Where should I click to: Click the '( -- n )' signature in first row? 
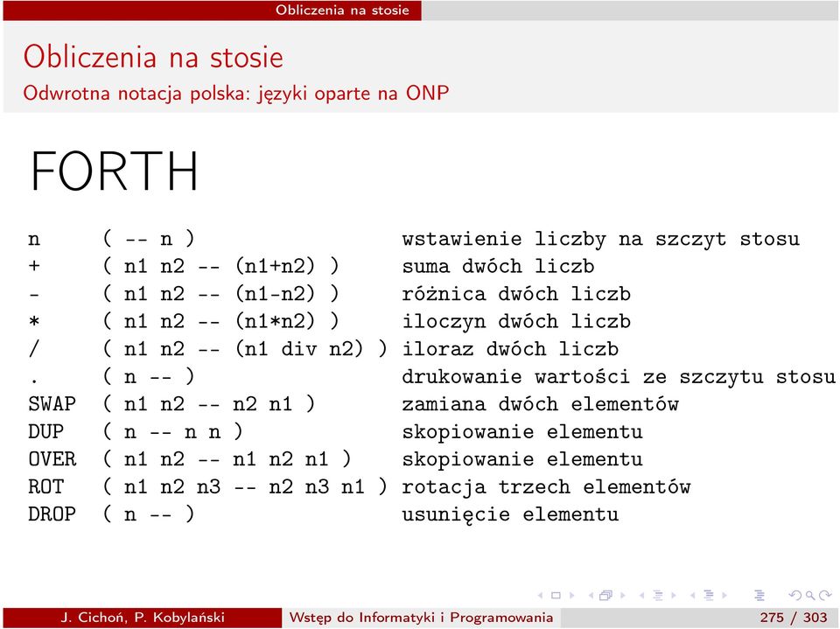click(x=149, y=239)
